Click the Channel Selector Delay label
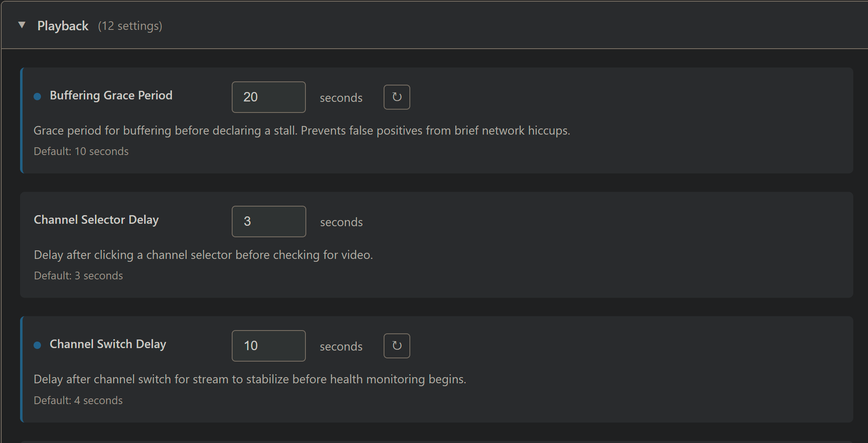Viewport: 868px width, 443px height. click(96, 220)
